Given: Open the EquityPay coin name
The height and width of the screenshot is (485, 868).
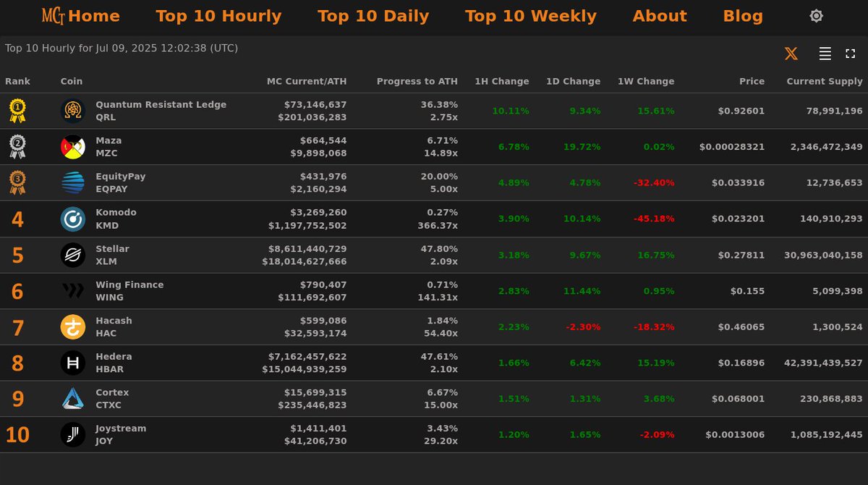Looking at the screenshot, I should [121, 177].
